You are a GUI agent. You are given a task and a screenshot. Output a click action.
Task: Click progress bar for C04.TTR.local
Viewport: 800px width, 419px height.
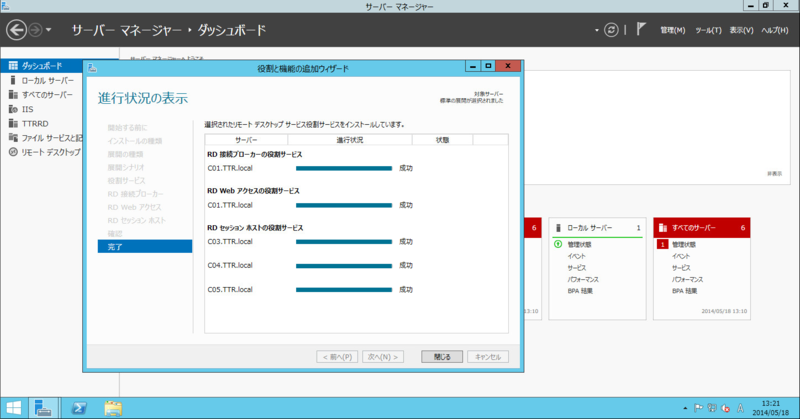pyautogui.click(x=344, y=266)
